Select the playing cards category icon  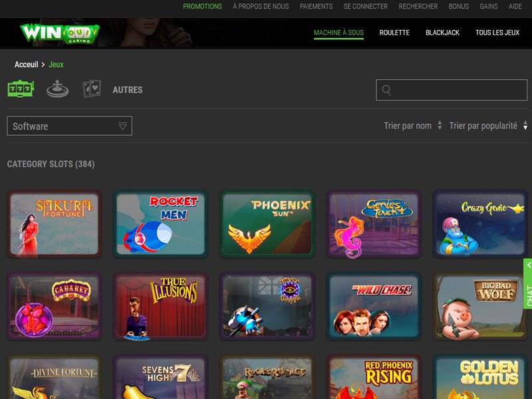click(x=92, y=89)
